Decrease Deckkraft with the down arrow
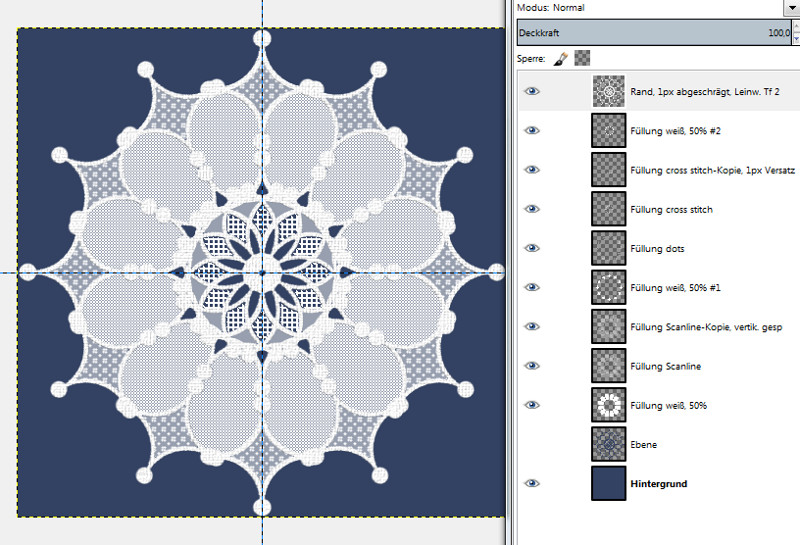The width and height of the screenshot is (800, 545). coord(795,38)
